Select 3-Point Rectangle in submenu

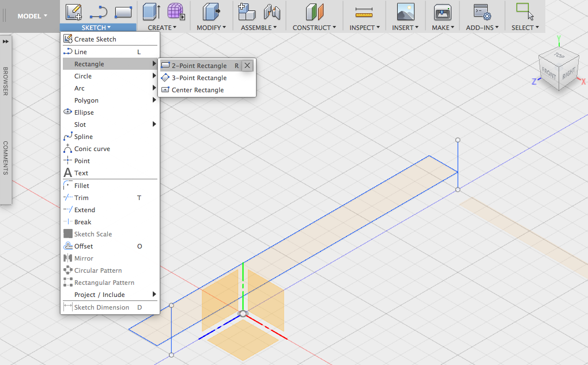(x=207, y=78)
